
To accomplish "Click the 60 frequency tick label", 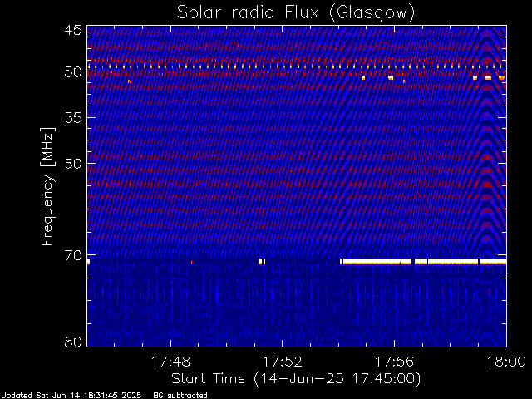I will (x=73, y=164).
